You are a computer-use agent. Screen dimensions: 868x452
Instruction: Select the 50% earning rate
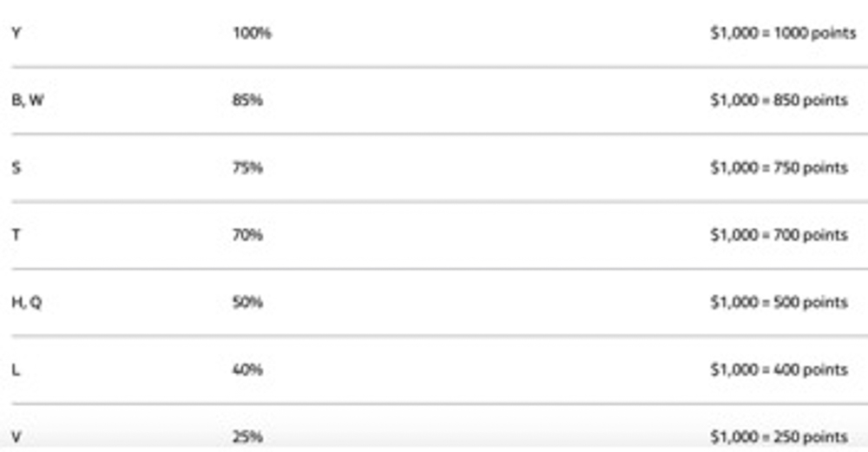click(x=248, y=303)
